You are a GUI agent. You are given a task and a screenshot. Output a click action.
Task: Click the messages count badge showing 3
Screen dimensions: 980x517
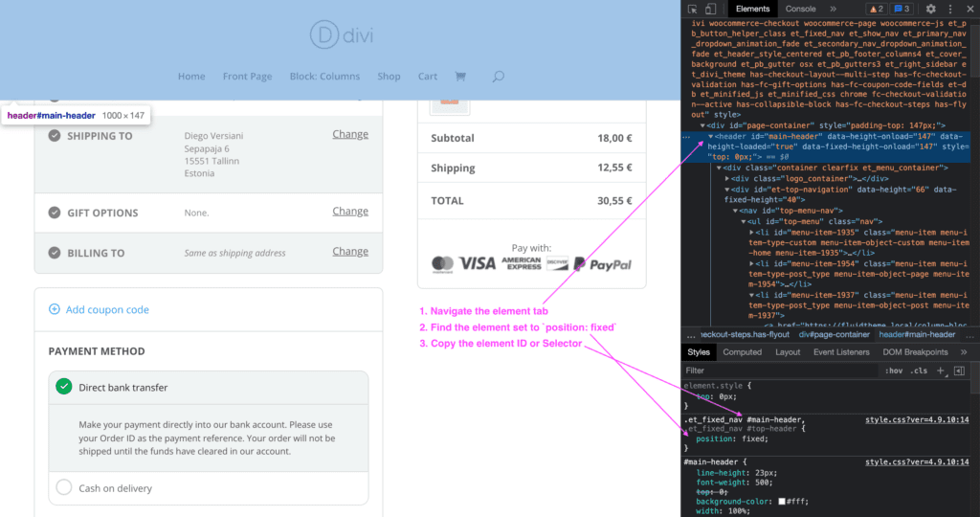click(x=902, y=9)
